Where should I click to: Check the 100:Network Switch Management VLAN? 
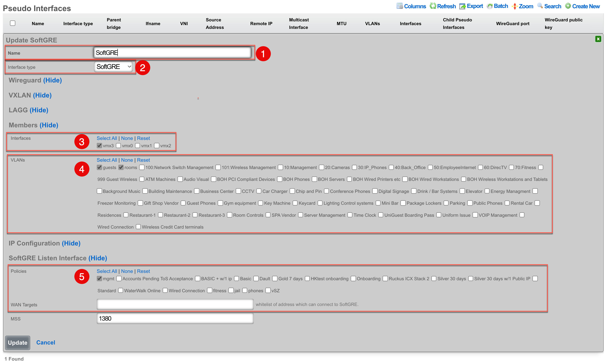[142, 167]
